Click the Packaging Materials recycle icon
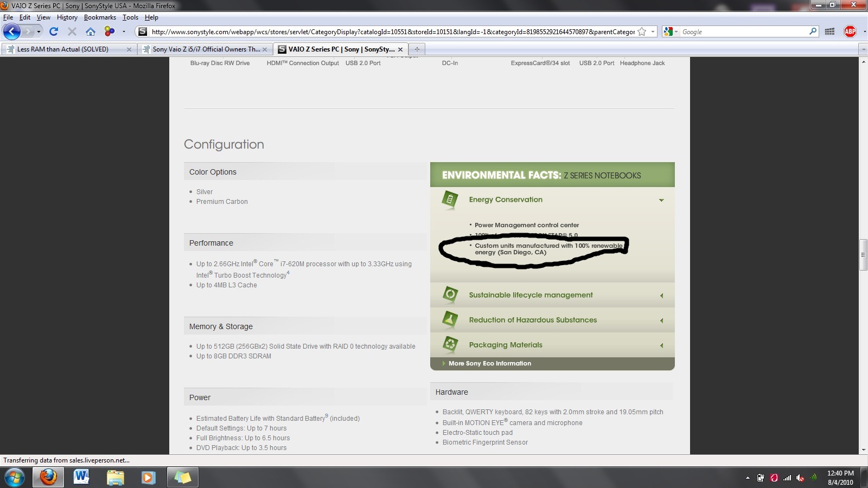 pyautogui.click(x=450, y=344)
